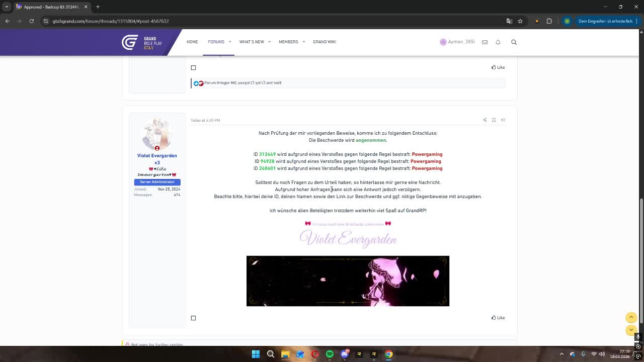The height and width of the screenshot is (362, 644).
Task: Adjust the system volume from the taskbar
Action: pyautogui.click(x=602, y=354)
